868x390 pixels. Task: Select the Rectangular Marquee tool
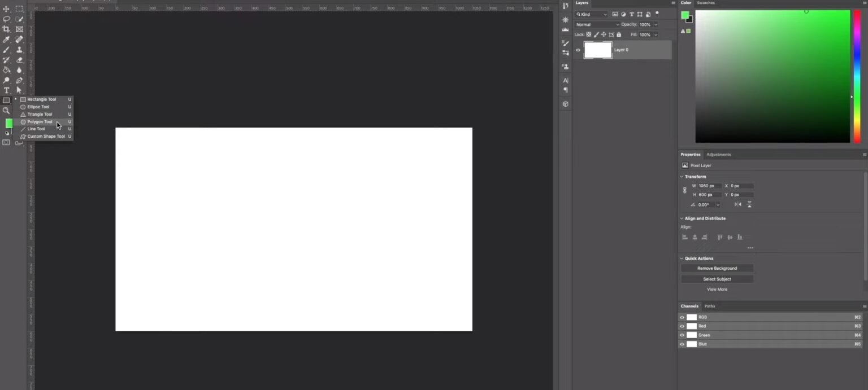point(19,9)
